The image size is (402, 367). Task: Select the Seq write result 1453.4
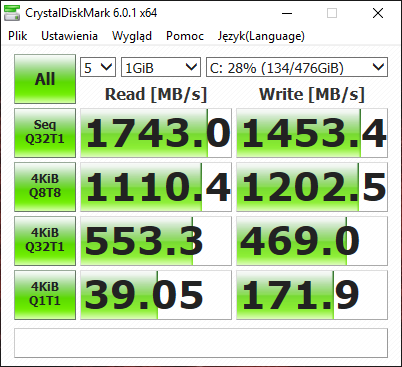point(312,133)
